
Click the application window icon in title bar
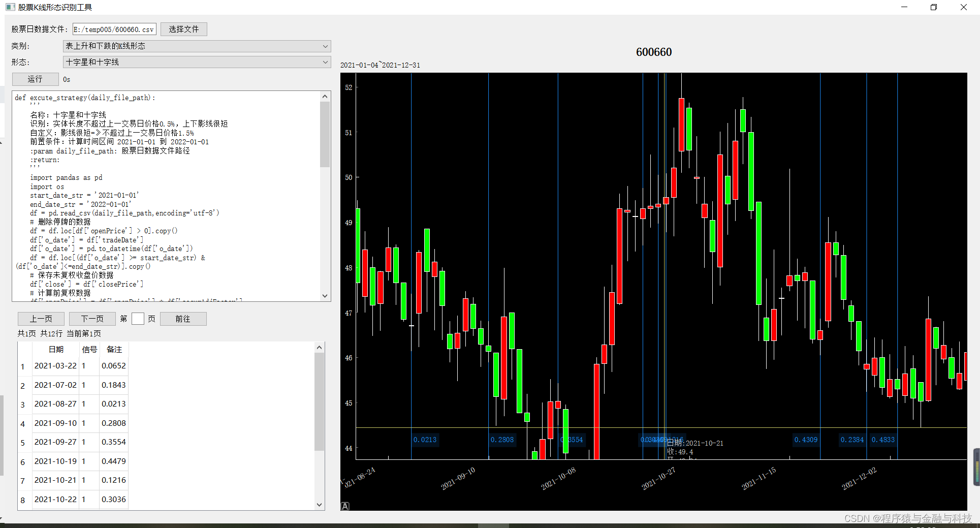[10, 7]
